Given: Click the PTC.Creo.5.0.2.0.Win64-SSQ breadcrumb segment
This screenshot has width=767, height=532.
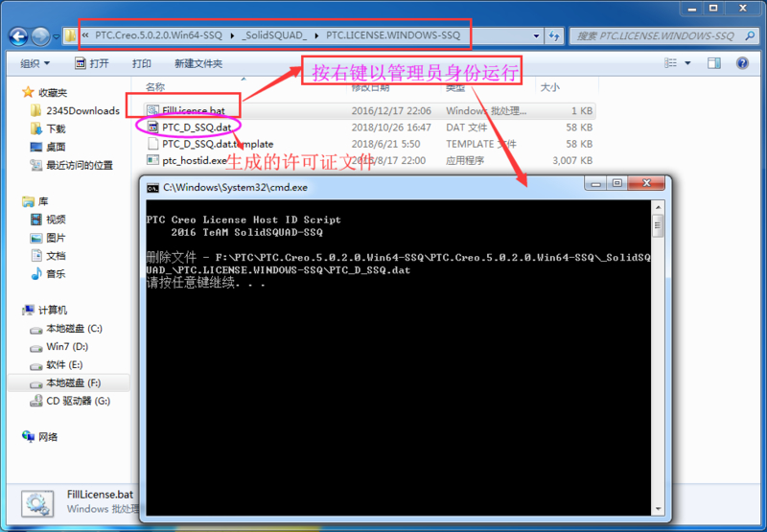Looking at the screenshot, I should pyautogui.click(x=158, y=35).
